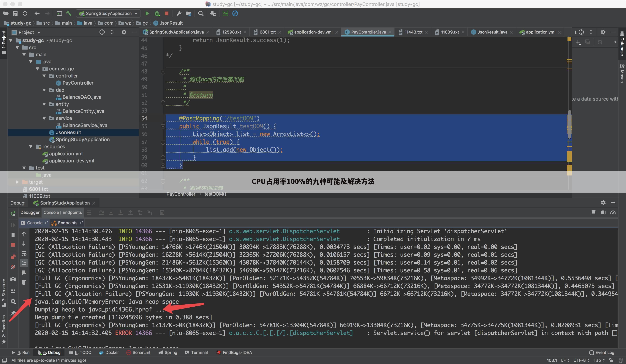This screenshot has height=364, width=626.
Task: Pause program in Debug side toolbar
Action: click(13, 235)
